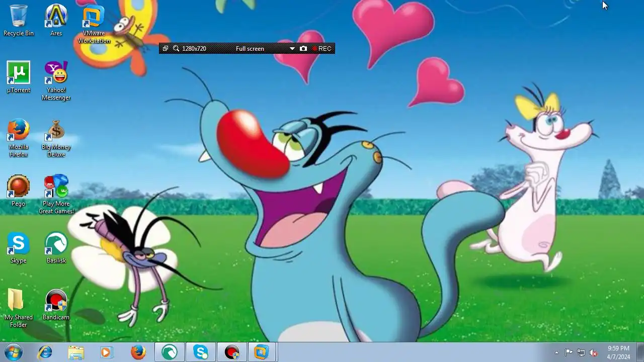Open the Windows Start menu orb
Viewport: 644px width, 362px height.
[14, 352]
